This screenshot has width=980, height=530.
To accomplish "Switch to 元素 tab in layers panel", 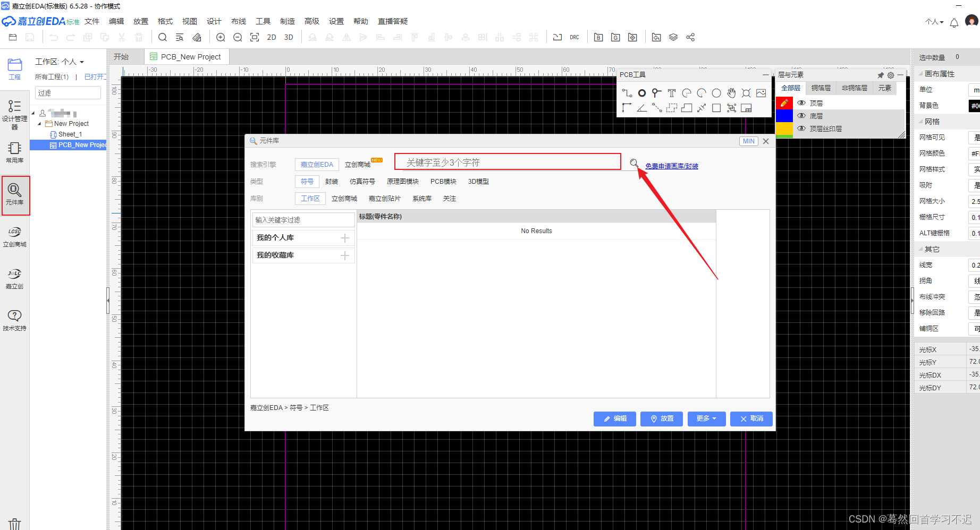I will pyautogui.click(x=885, y=88).
